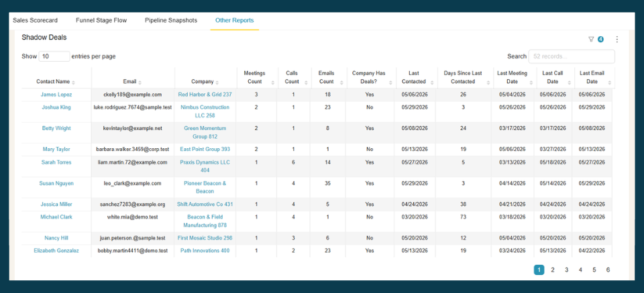Open contact Jessica Miller

tap(56, 204)
